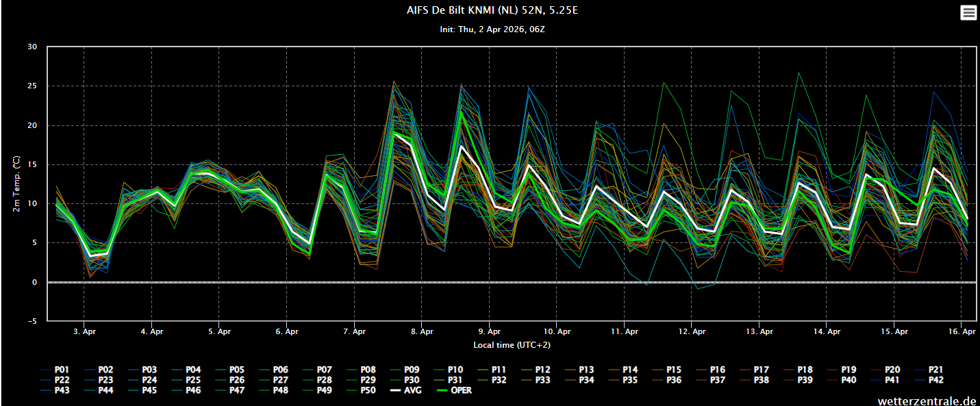The image size is (980, 406).
Task: Click the wetterzentrale.de credit link
Action: (927, 400)
